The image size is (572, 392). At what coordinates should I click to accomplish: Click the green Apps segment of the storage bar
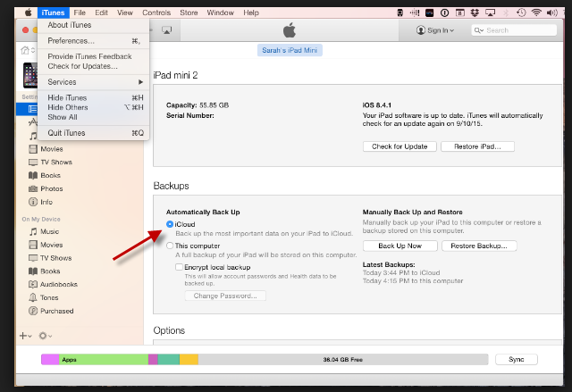click(x=104, y=360)
